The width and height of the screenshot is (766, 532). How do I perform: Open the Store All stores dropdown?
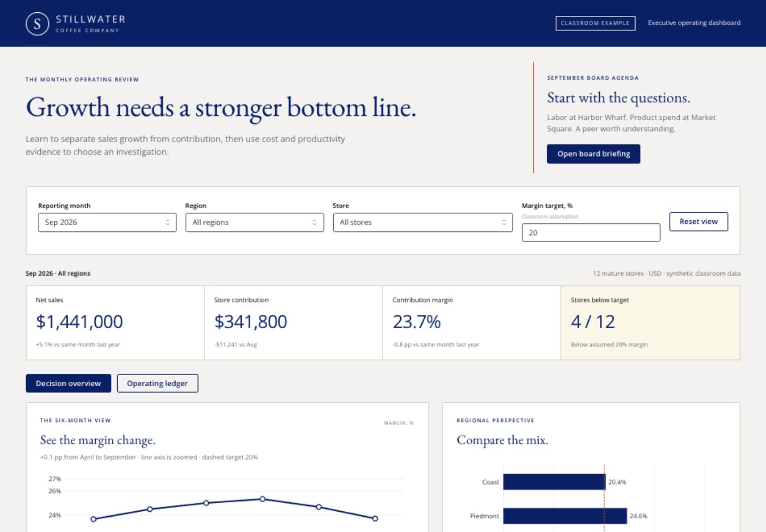pos(423,222)
